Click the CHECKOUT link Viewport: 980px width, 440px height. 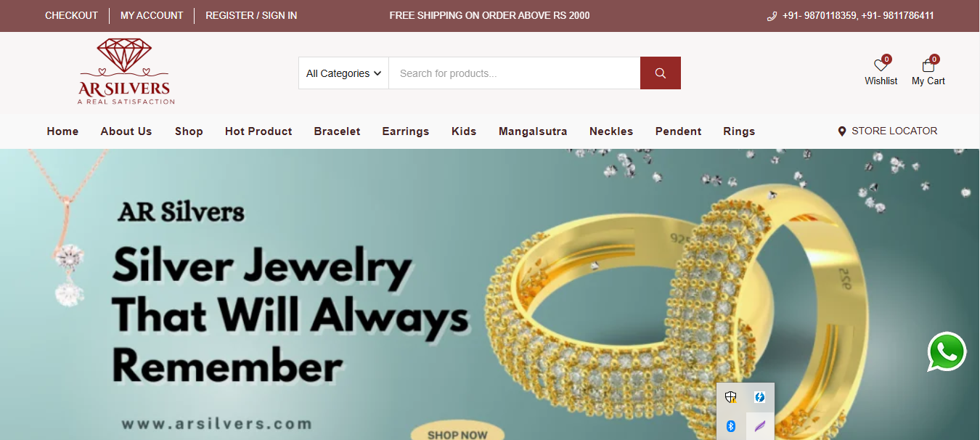71,15
